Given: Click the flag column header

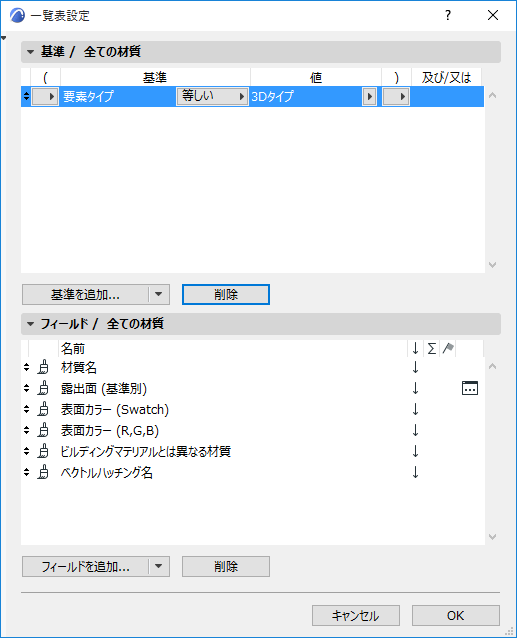Looking at the screenshot, I should 448,348.
